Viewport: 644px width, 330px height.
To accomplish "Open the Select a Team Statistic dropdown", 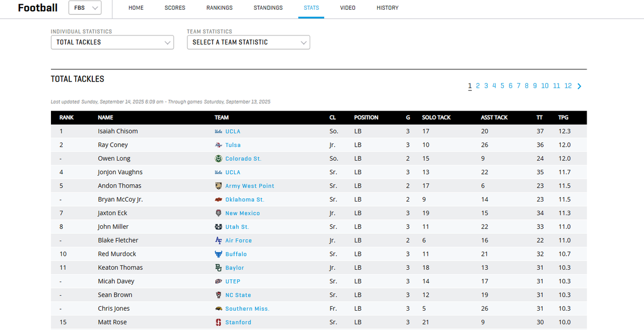I will coord(248,42).
